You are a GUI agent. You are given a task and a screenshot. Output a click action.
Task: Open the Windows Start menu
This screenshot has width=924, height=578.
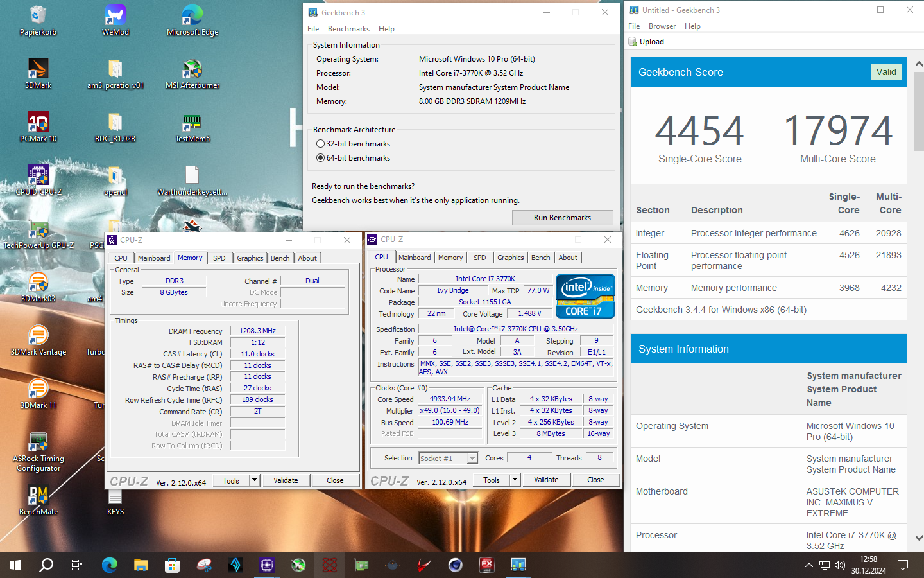[x=15, y=565]
